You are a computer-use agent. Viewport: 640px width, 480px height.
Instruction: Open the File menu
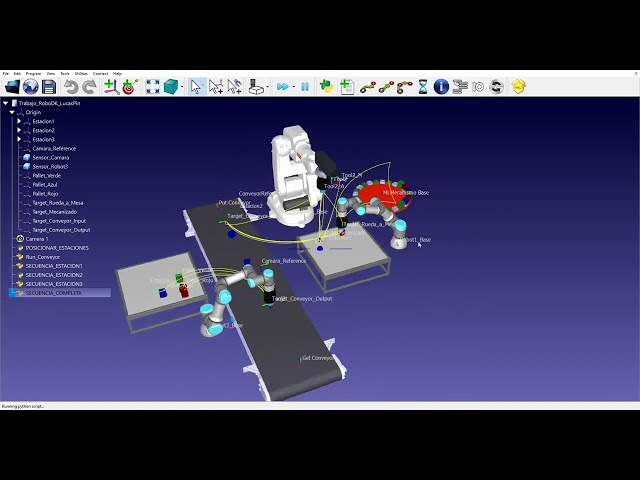(x=6, y=73)
